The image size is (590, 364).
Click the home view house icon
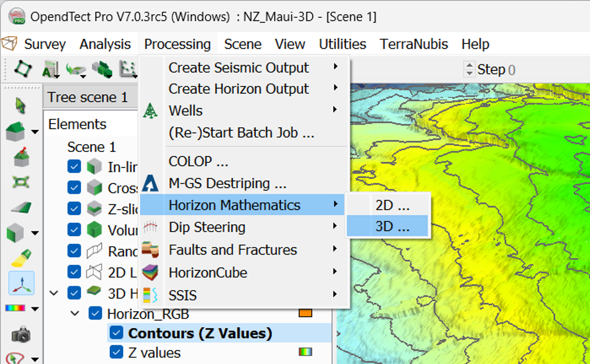pos(16,131)
